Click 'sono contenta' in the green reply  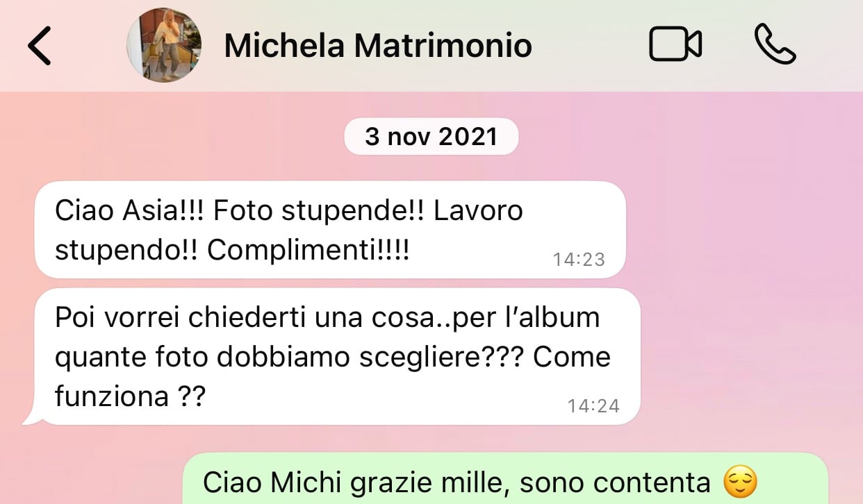point(614,482)
